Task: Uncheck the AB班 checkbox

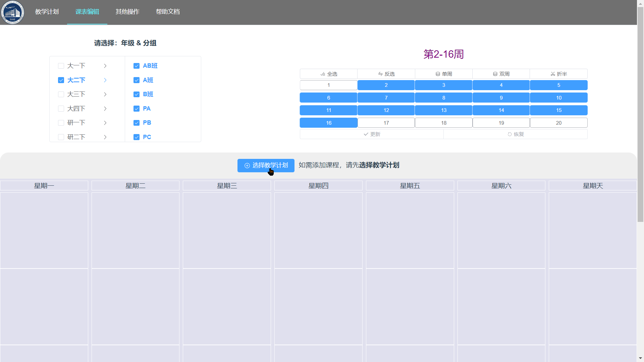Action: coord(137,66)
